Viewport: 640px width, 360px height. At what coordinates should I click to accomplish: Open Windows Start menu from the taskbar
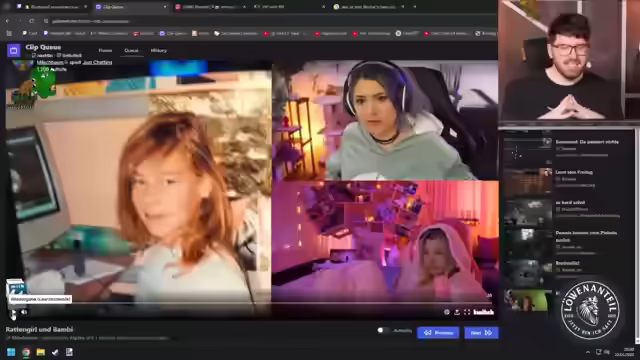(11, 352)
